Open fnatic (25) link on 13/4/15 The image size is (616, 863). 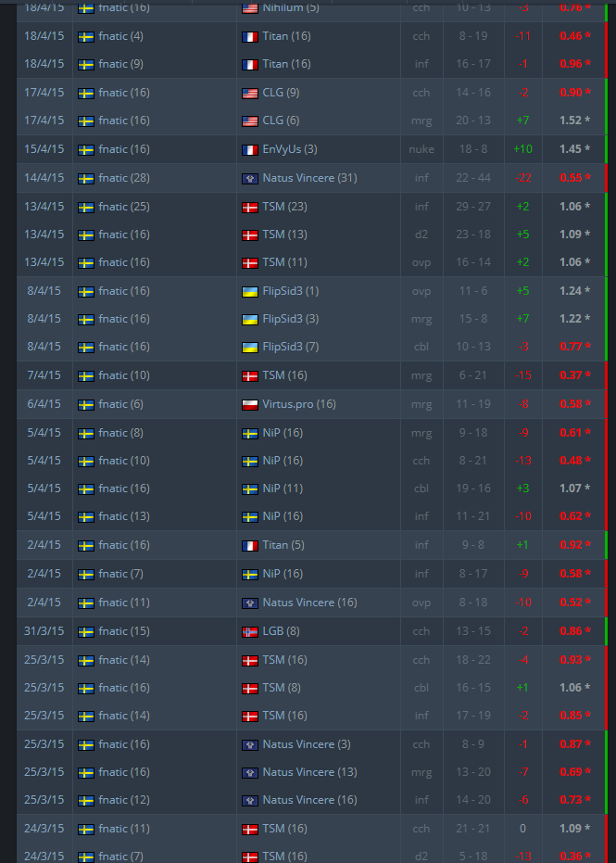pos(124,207)
